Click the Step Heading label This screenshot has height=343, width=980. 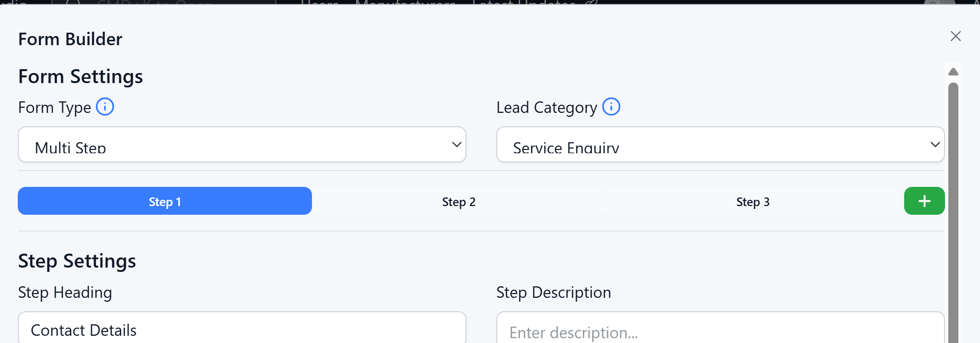coord(65,293)
